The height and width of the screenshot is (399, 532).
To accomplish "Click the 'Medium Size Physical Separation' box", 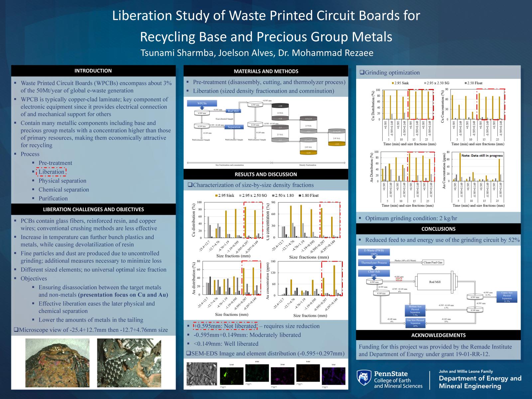I will click(415, 311).
